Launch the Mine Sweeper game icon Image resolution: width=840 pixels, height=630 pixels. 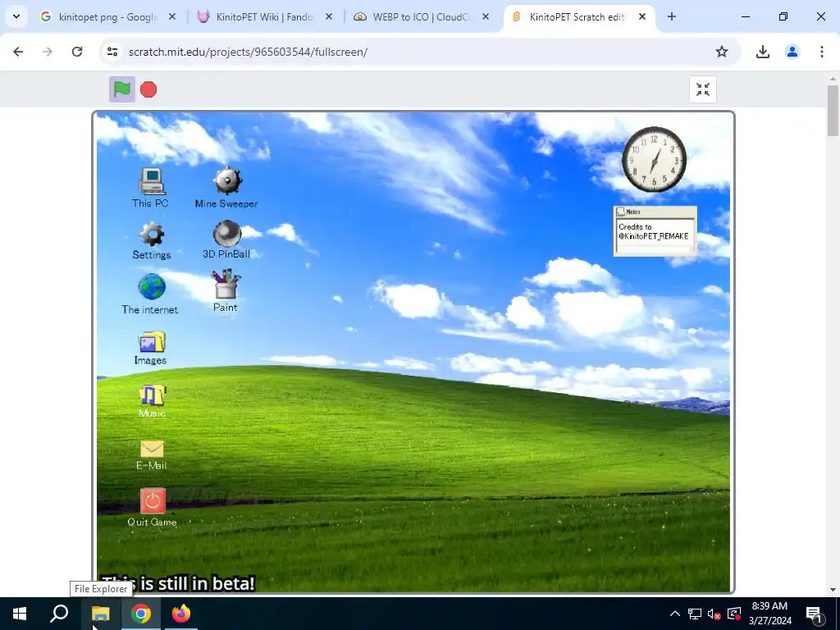tap(226, 188)
